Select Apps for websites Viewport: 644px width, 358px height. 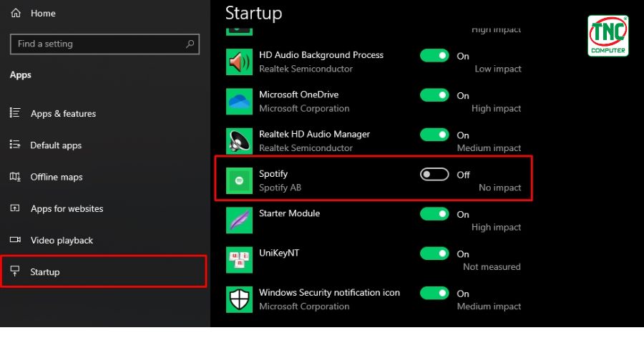67,208
